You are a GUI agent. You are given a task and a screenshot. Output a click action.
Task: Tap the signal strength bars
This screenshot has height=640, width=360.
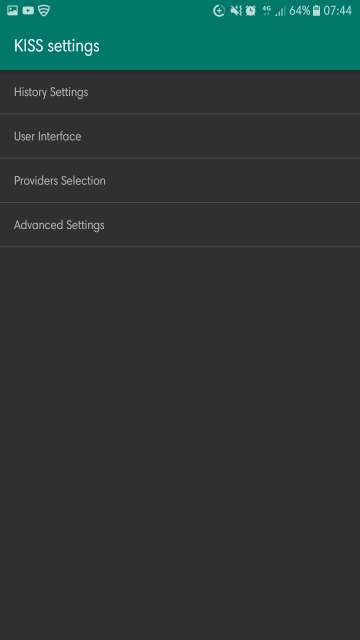[x=280, y=11]
